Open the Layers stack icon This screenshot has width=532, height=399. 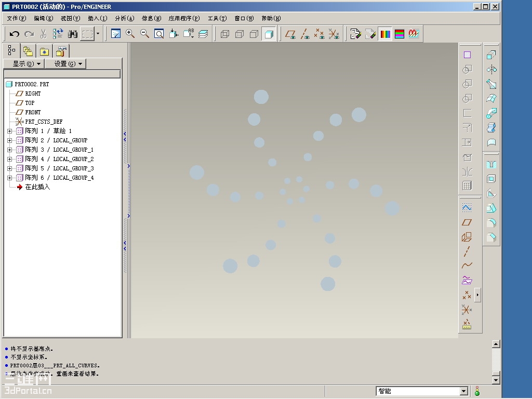(x=203, y=34)
